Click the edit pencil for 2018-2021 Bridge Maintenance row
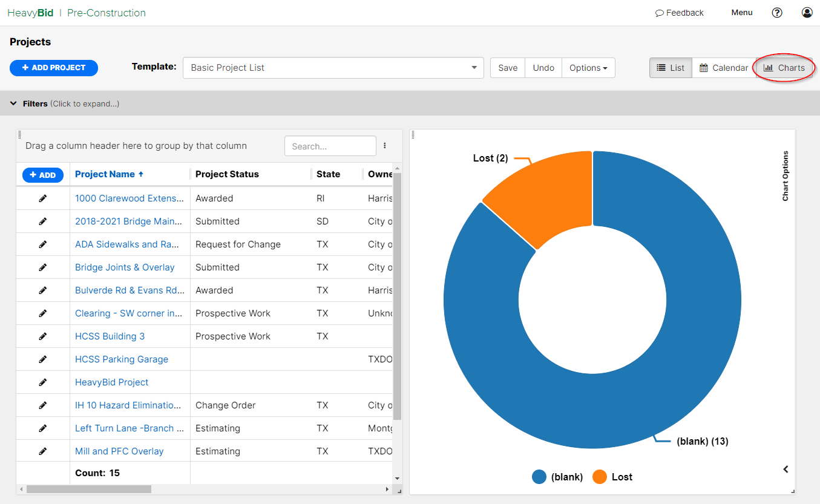The width and height of the screenshot is (820, 504). [x=43, y=221]
